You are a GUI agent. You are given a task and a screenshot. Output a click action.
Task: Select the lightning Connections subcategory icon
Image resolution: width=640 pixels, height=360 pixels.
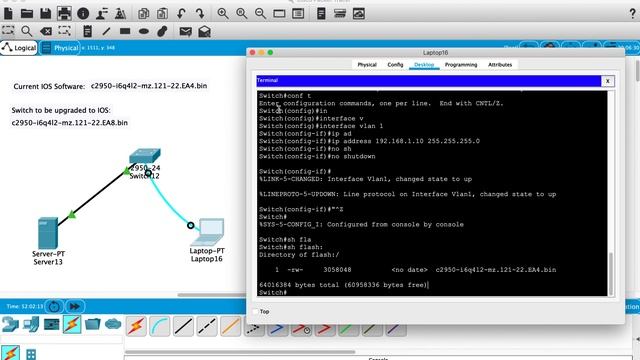(x=10, y=353)
